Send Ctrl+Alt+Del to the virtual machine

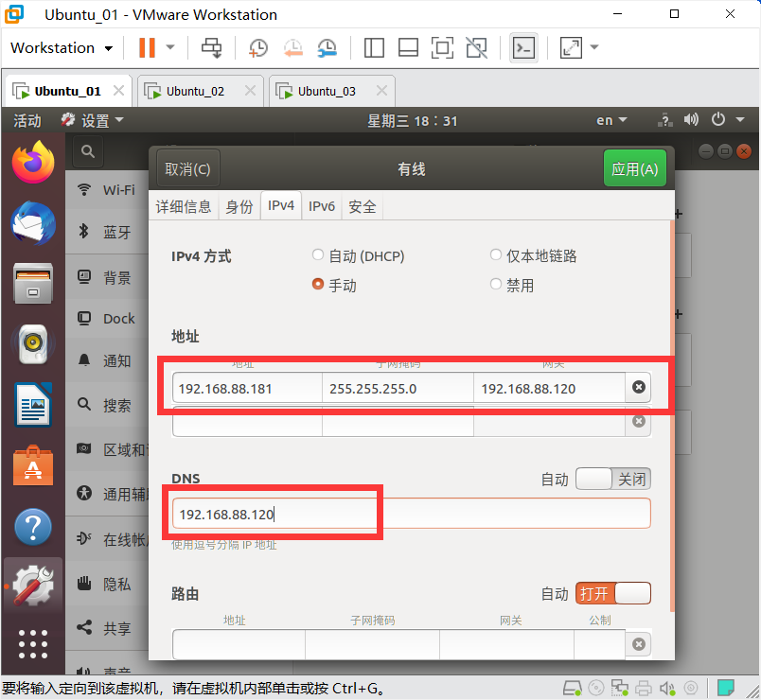coord(211,47)
